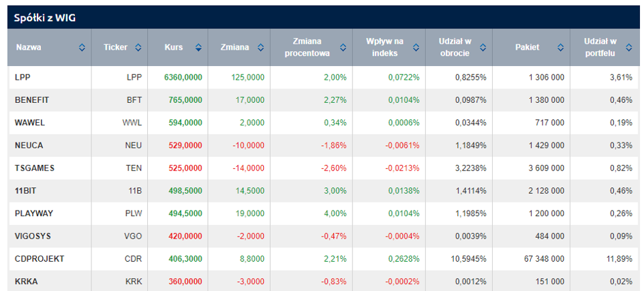Image resolution: width=644 pixels, height=291 pixels.
Task: Click the portfolio share 11,89%
Action: (620, 259)
